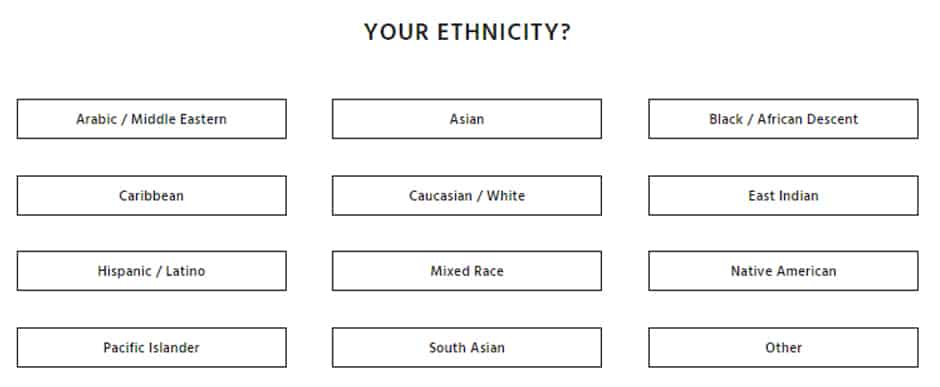Choose Mixed Race ethnicity
Screen dimensions: 940x387
(x=467, y=271)
